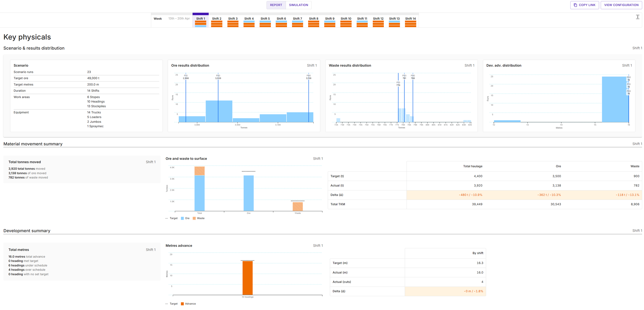Select the Report tab

(x=276, y=5)
